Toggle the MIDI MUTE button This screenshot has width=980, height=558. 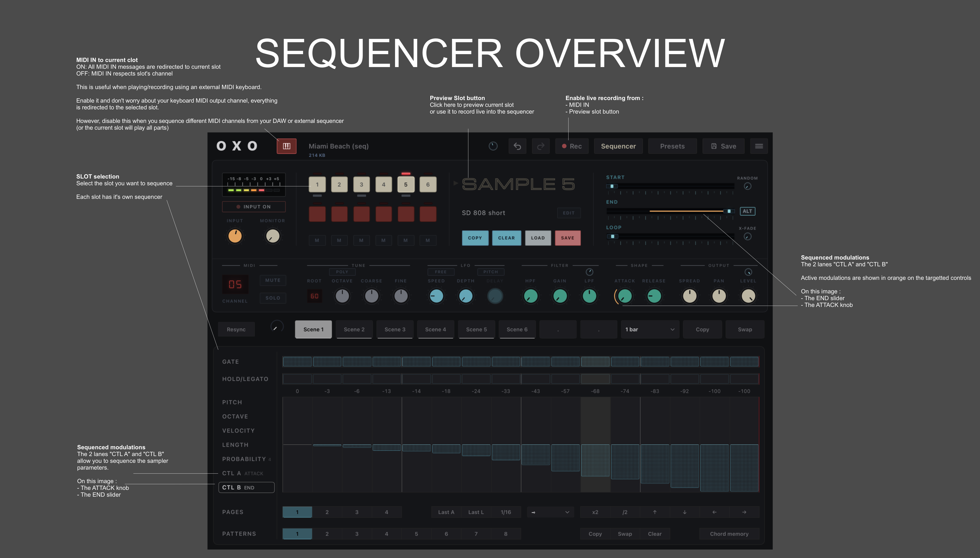[x=273, y=280]
